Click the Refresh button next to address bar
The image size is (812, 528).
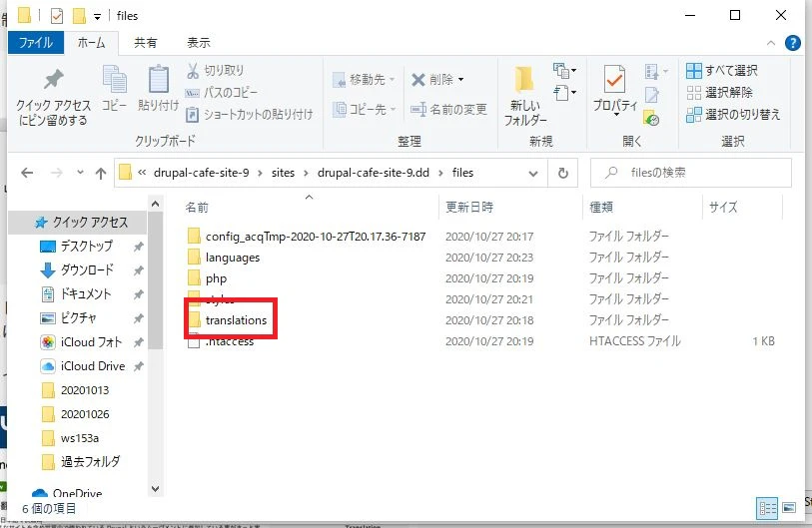point(563,174)
